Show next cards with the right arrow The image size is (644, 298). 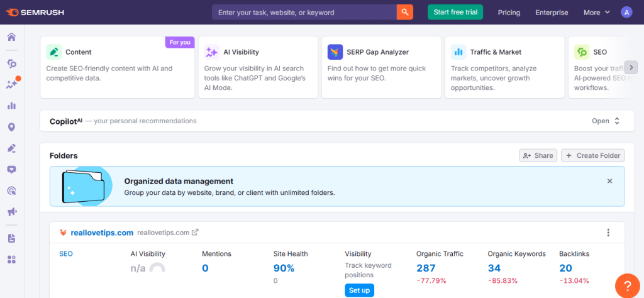click(631, 67)
